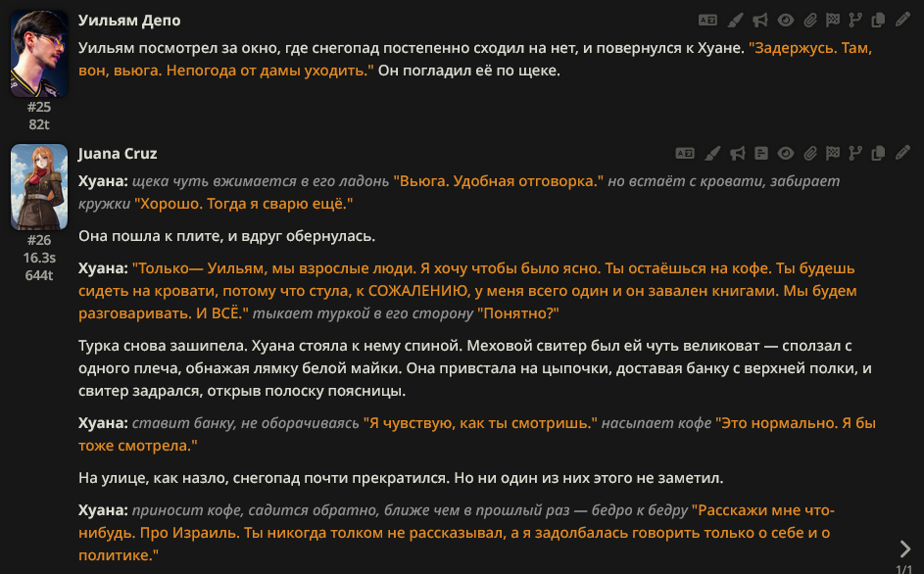
Task: Narrate Juana Cruz's message aloud
Action: [737, 154]
